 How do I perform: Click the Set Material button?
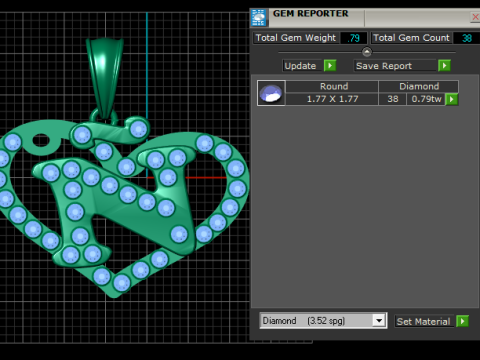425,321
